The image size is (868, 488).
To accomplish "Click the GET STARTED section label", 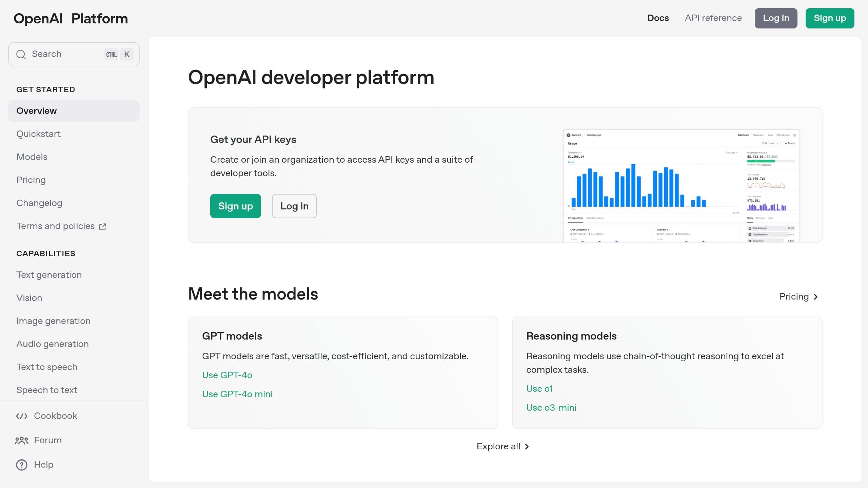I will click(x=46, y=89).
